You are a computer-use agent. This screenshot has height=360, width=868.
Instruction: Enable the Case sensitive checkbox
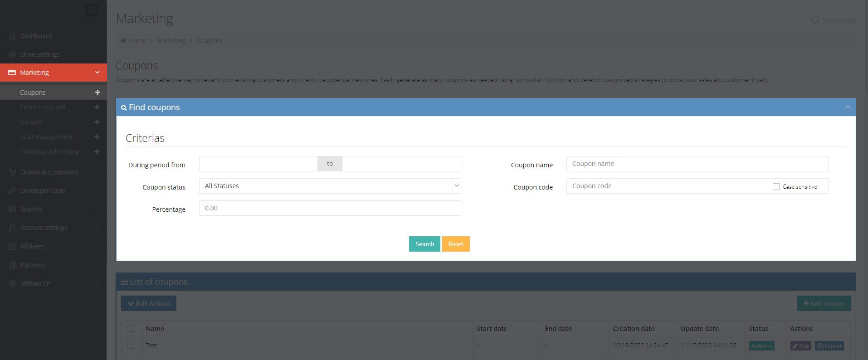coord(776,186)
